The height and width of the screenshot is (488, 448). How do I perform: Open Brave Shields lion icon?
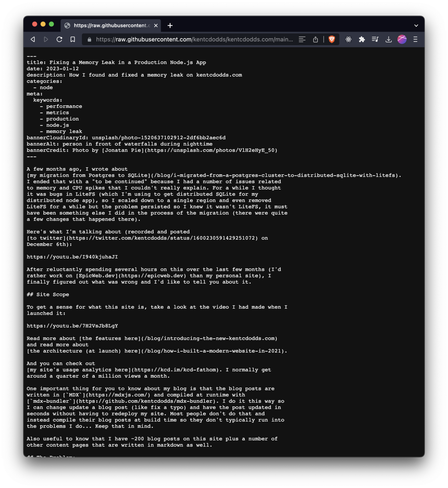(x=332, y=39)
